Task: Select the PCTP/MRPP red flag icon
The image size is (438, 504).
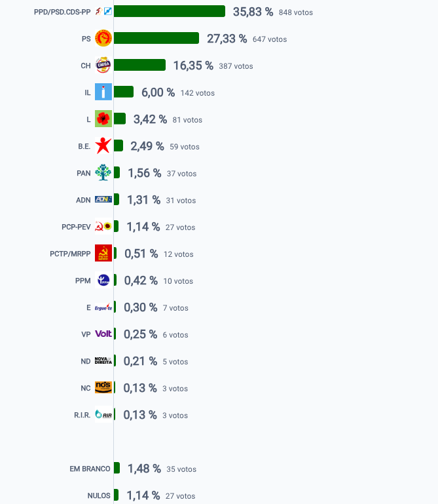Action: (x=103, y=253)
